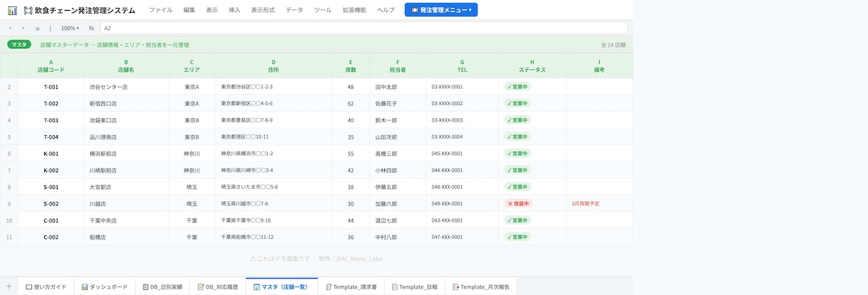Click the 渋谷センター店 store name cell
Viewport: 868px width, 295px height.
click(x=126, y=87)
